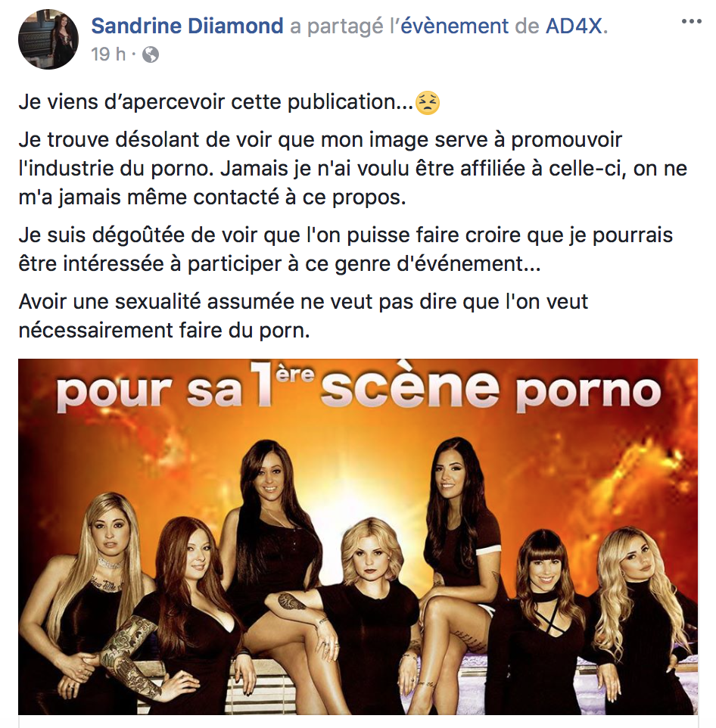Open the three-dot post options menu
Image resolution: width=716 pixels, height=728 pixels.
click(691, 21)
